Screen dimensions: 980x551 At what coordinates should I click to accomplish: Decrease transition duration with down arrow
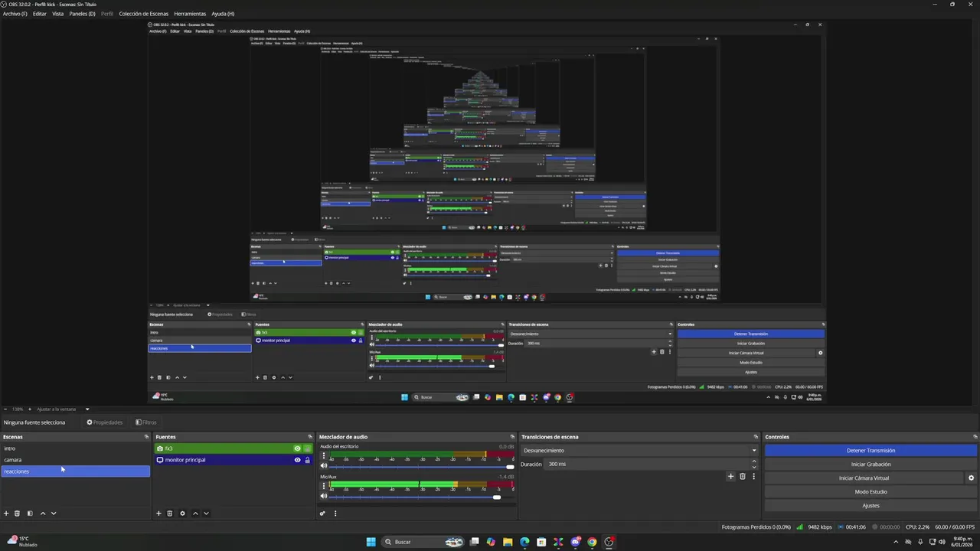pyautogui.click(x=754, y=467)
